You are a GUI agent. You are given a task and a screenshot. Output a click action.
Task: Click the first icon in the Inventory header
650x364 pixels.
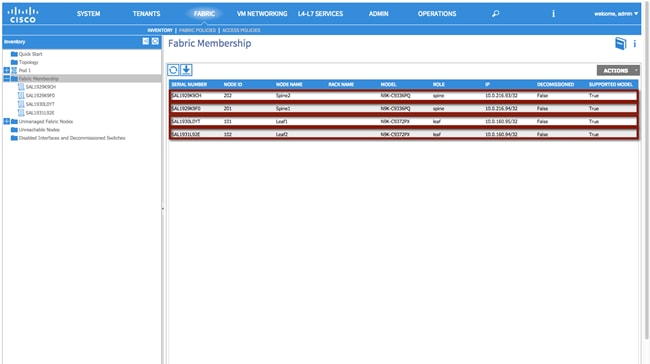point(146,41)
